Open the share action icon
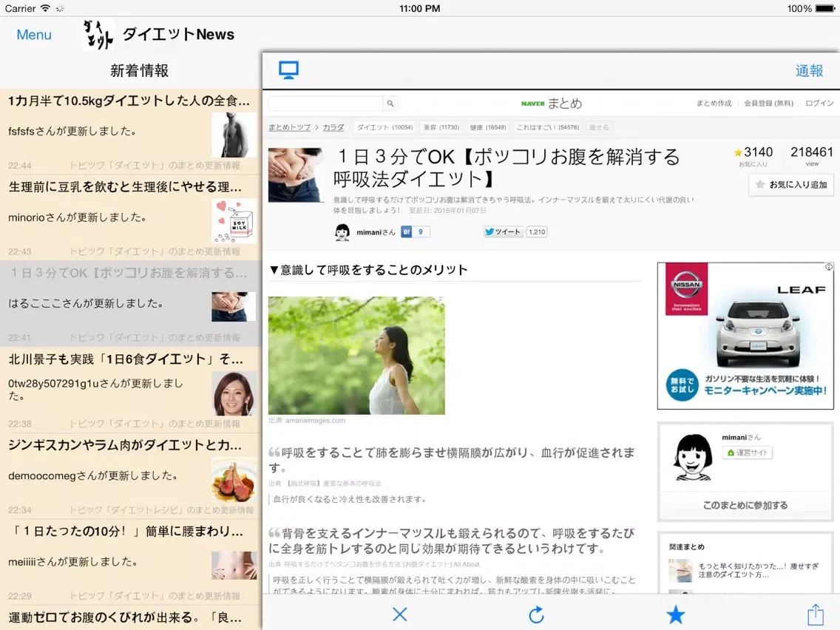 (815, 614)
